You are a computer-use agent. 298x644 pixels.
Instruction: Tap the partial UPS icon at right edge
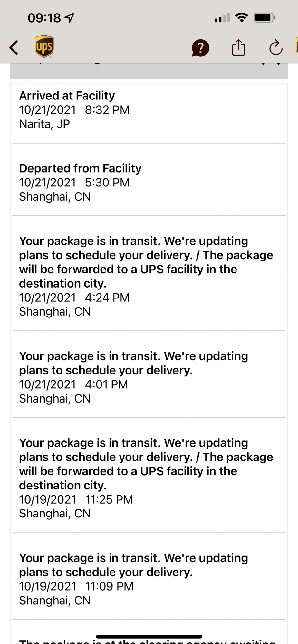point(296,46)
